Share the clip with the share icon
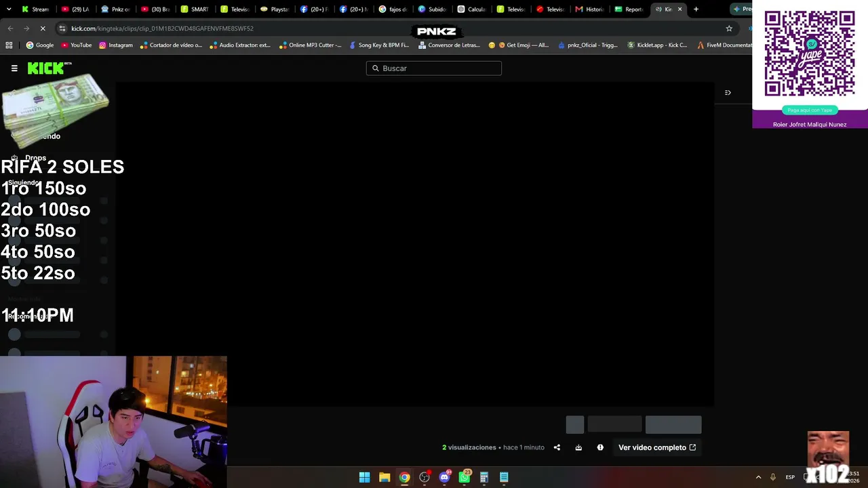Screen dimensions: 868x488 click(x=557, y=447)
